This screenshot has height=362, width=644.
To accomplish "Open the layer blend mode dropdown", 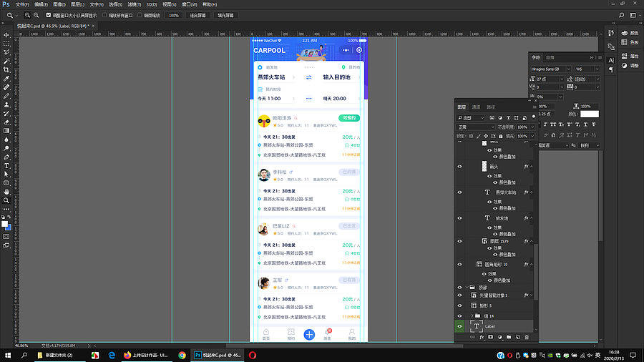I will click(476, 127).
